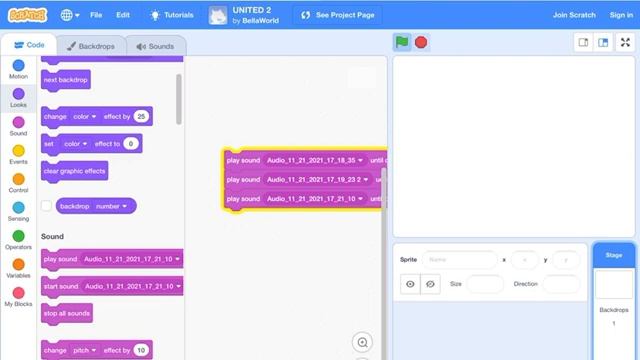
Task: Click the sprite Direction input field
Action: coord(561,284)
